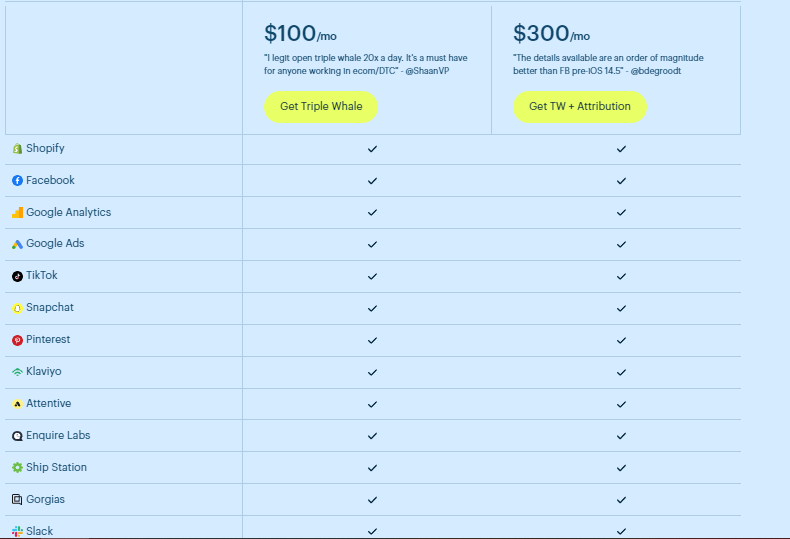Click the Attentive logo icon
The width and height of the screenshot is (790, 539).
click(17, 404)
